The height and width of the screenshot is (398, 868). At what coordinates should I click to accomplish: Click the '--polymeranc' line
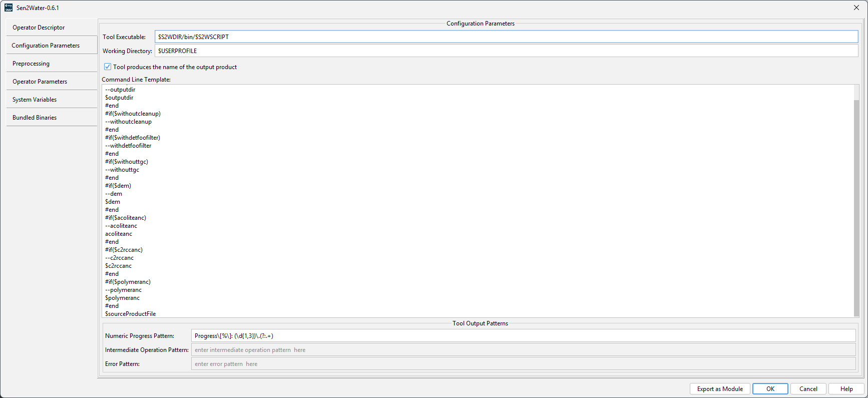click(x=124, y=290)
